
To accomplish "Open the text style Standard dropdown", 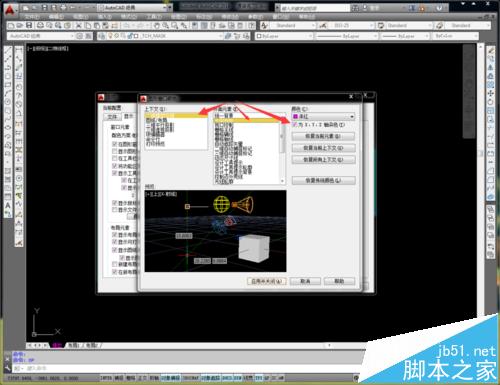I will [293, 25].
